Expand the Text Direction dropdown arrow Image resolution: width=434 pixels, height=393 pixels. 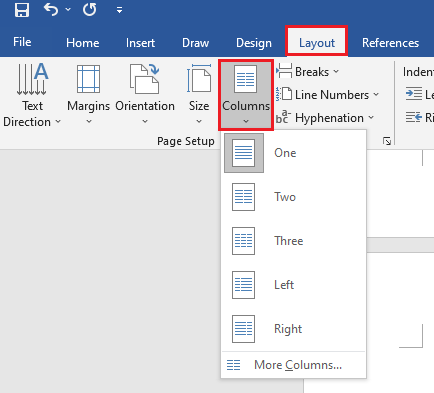[x=58, y=122]
